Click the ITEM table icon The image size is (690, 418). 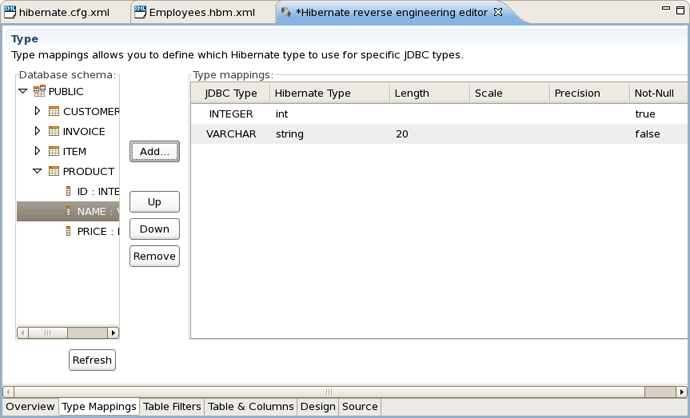(54, 151)
